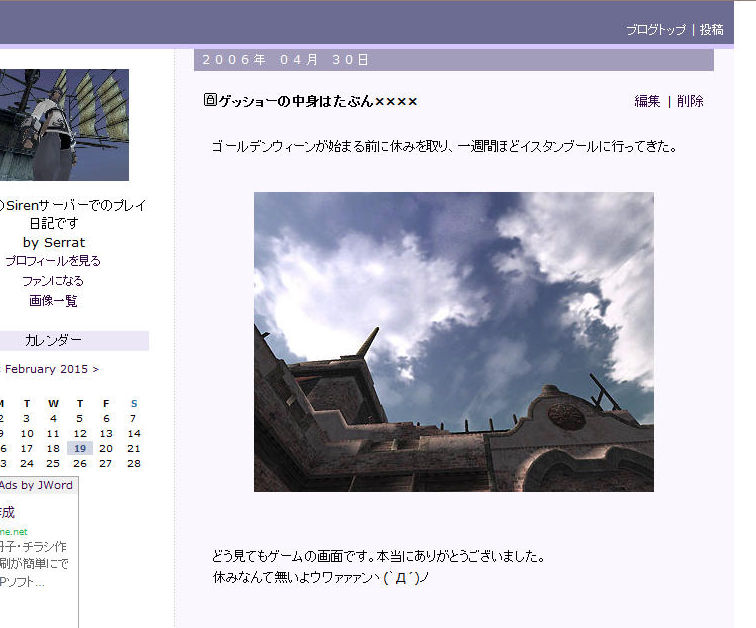This screenshot has height=628, width=756.
Task: Click the 編集 link for this post
Action: pos(647,101)
